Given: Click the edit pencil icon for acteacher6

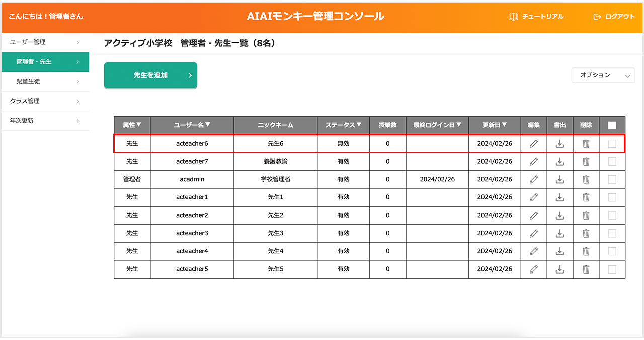Looking at the screenshot, I should tap(534, 144).
